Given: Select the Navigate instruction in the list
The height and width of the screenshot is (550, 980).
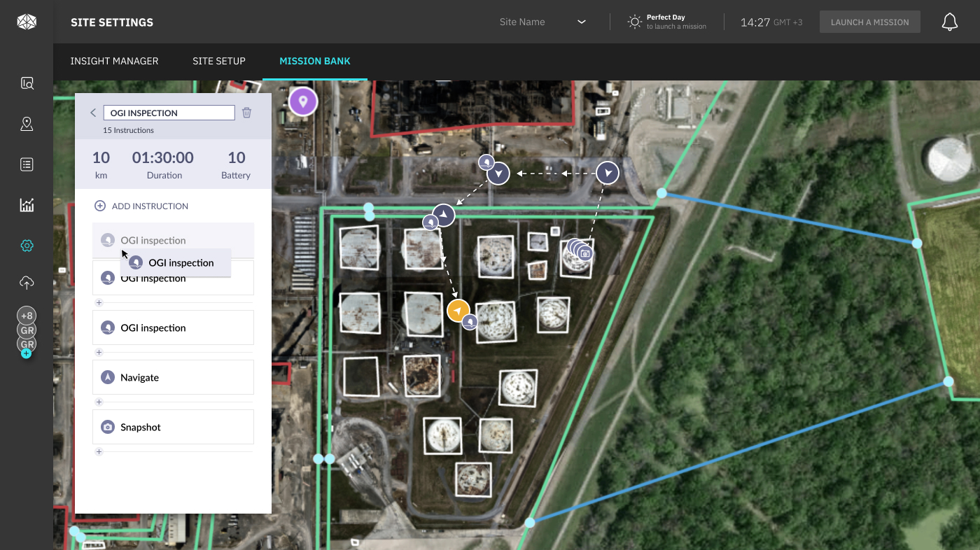Looking at the screenshot, I should [173, 377].
